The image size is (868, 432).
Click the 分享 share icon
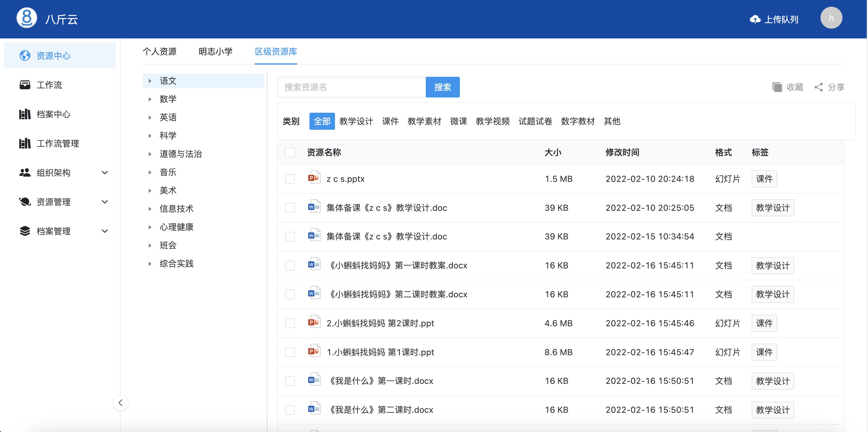[818, 87]
